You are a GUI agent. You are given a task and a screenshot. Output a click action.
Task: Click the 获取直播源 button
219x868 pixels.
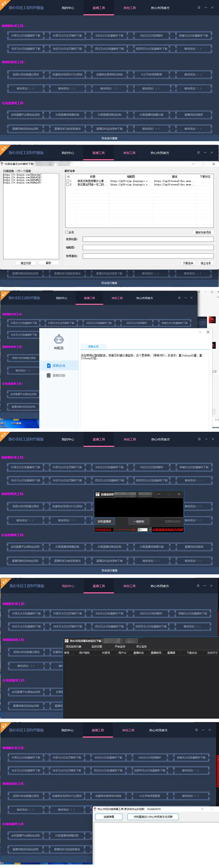104,521
